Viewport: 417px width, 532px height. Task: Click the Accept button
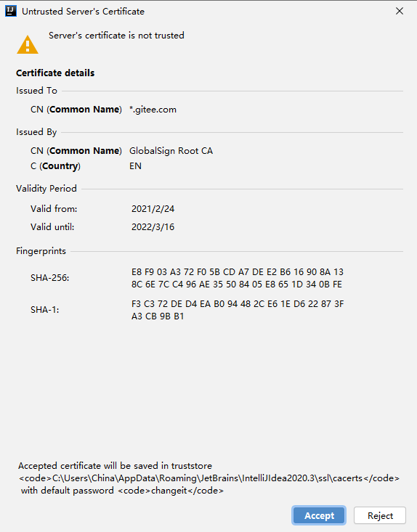point(319,515)
